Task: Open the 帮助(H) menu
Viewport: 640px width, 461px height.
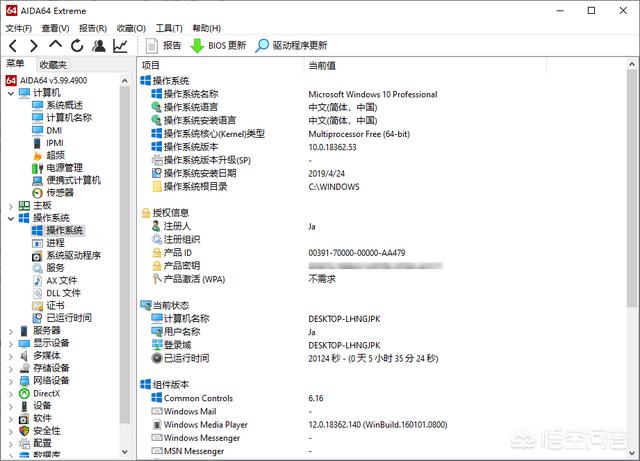Action: (x=207, y=28)
